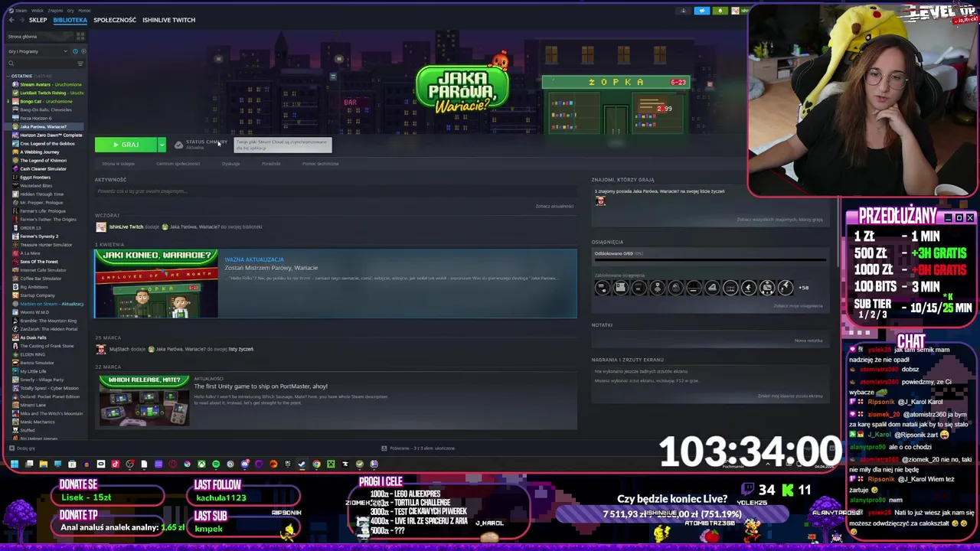Open the SPOŁECZNOŚĆ tab
Viewport: 980px width, 551px height.
(115, 20)
